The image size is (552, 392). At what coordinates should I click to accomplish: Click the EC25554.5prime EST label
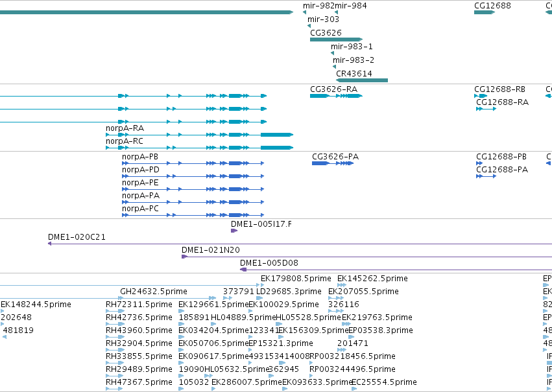pos(385,382)
